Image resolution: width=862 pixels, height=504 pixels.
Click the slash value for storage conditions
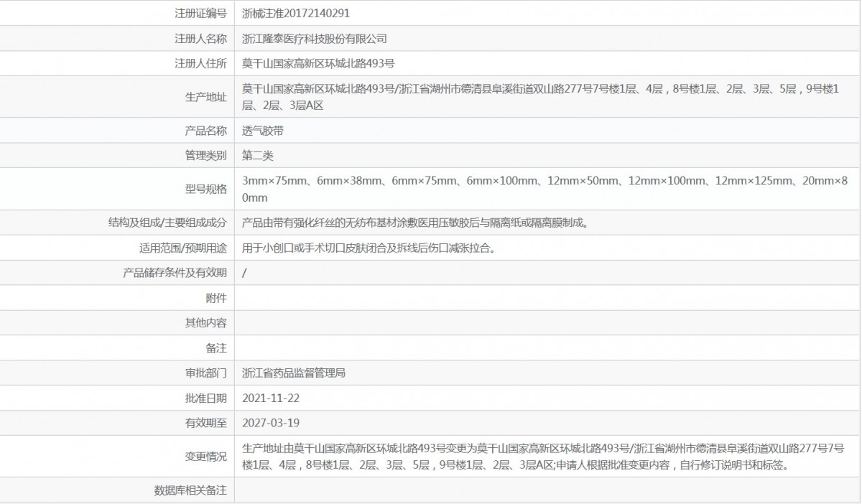(x=245, y=273)
